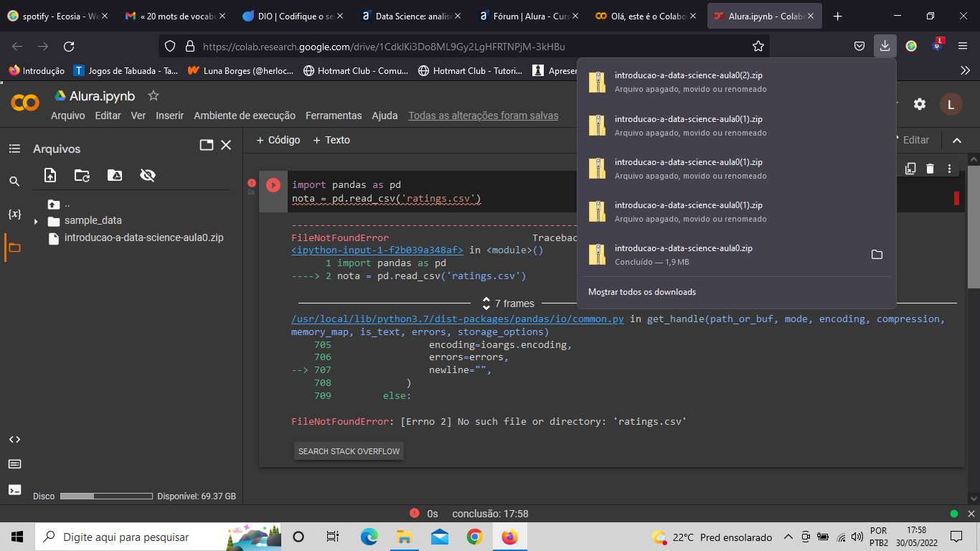Close the Arquivos files panel
The width and height of the screenshot is (980, 551).
pyautogui.click(x=226, y=145)
